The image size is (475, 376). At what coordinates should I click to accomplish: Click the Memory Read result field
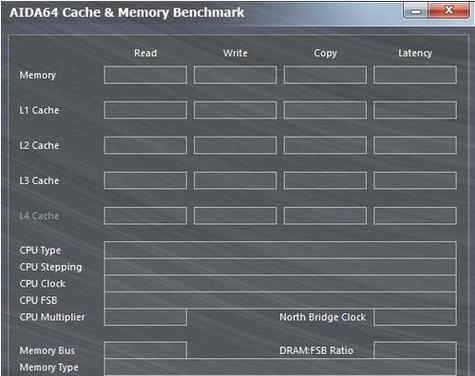145,75
